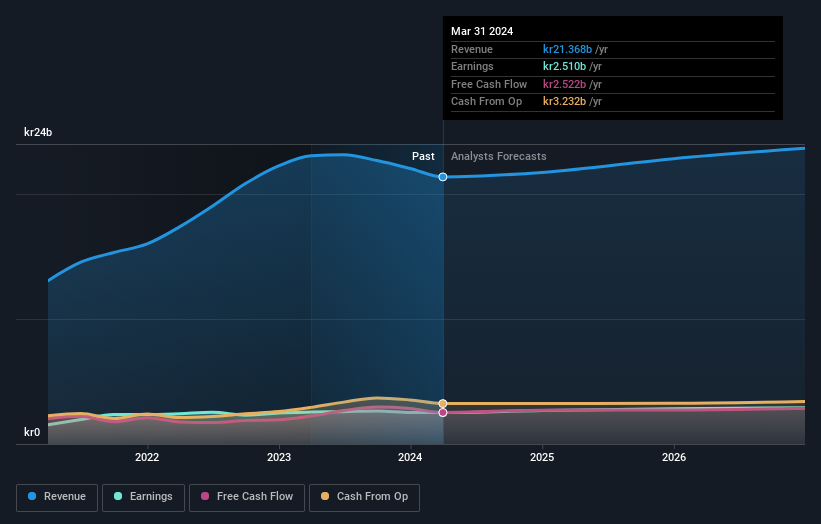
Task: Toggle the Earnings legend button
Action: coord(143,497)
